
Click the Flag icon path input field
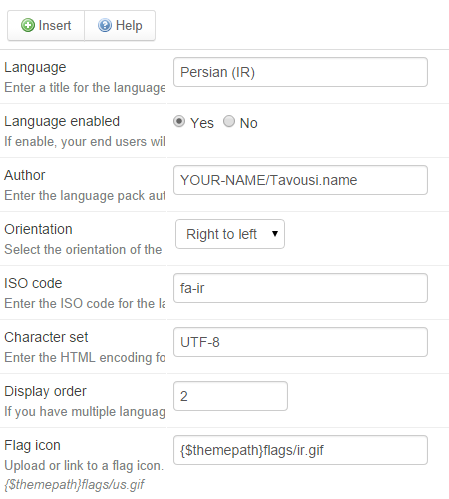coord(300,450)
